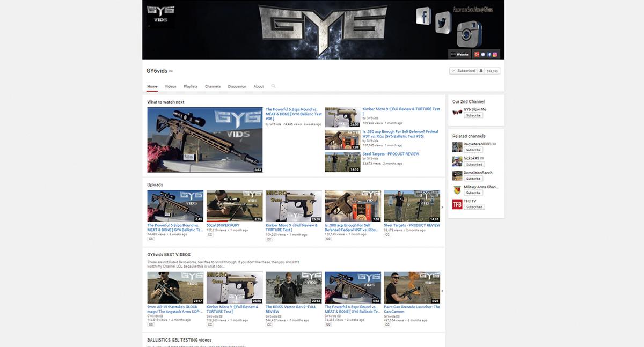This screenshot has width=644, height=347.
Task: Click the subscriber count 399,699
Action: (492, 71)
